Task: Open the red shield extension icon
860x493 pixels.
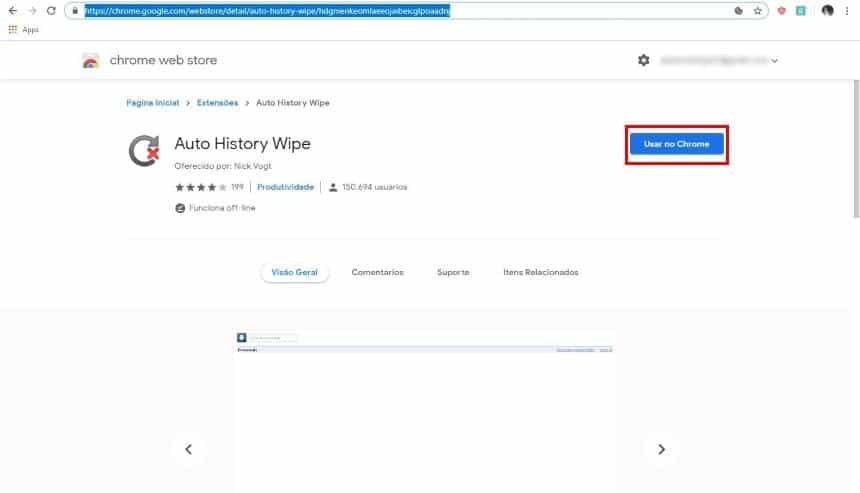Action: pyautogui.click(x=782, y=11)
